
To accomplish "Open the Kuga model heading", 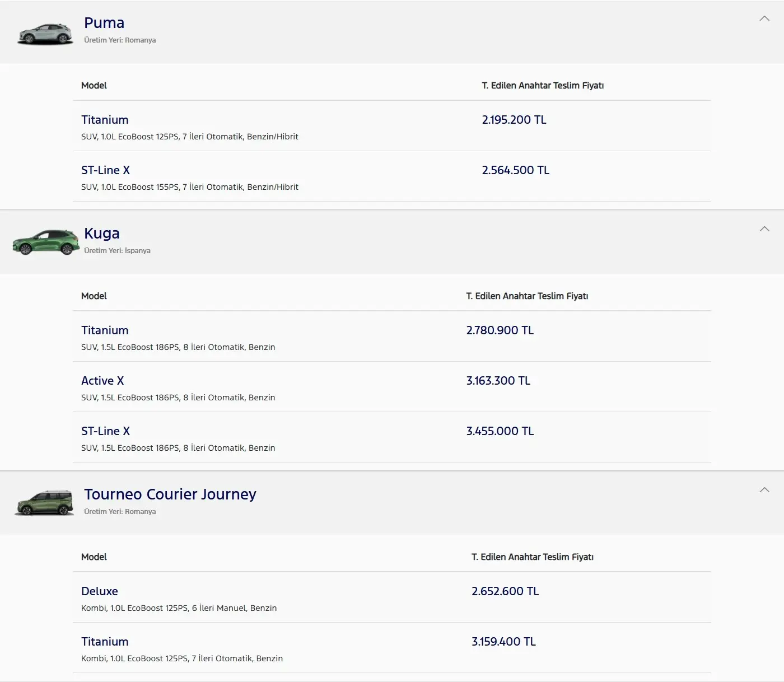I will [x=102, y=233].
